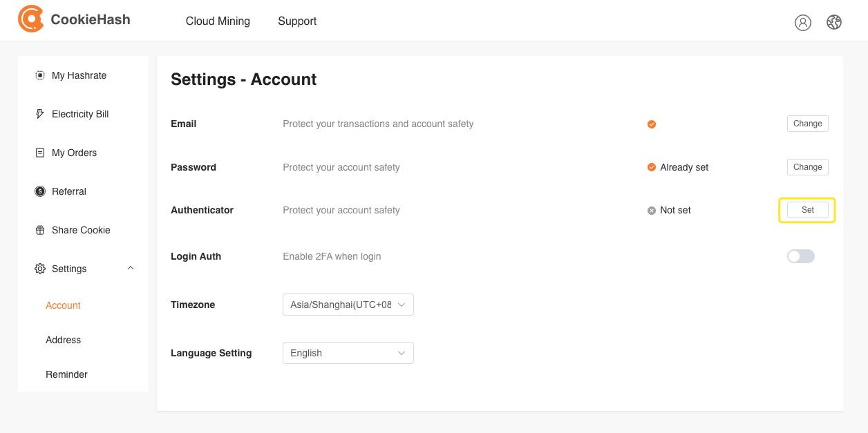Collapse the Settings sidebar section chevron

[x=131, y=268]
